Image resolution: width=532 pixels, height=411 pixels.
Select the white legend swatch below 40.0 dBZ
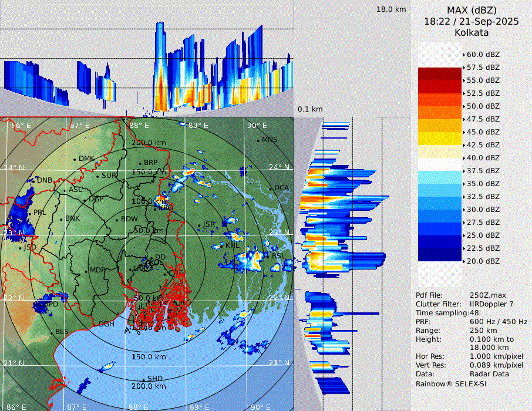[x=440, y=164]
